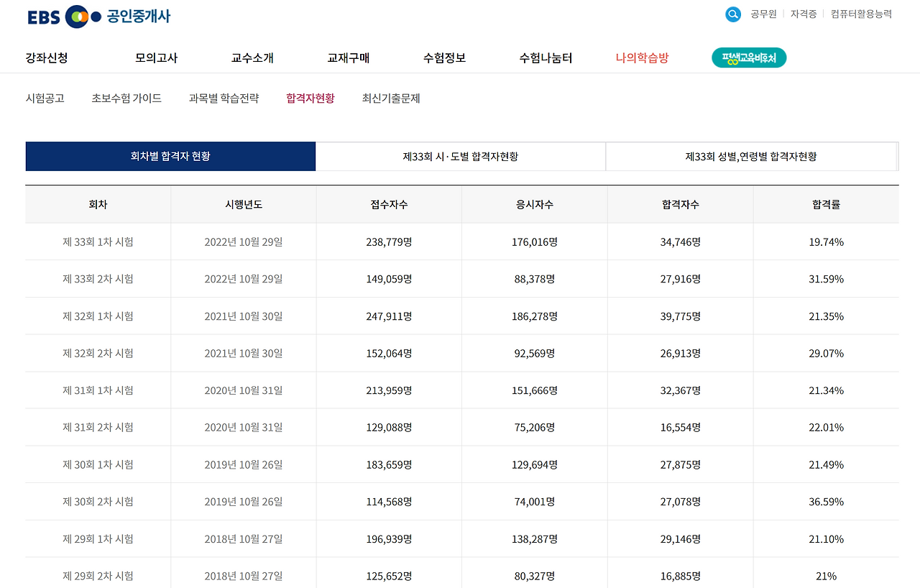Open the 컴퓨터활용능력 link
The height and width of the screenshot is (588, 920).
(x=861, y=14)
